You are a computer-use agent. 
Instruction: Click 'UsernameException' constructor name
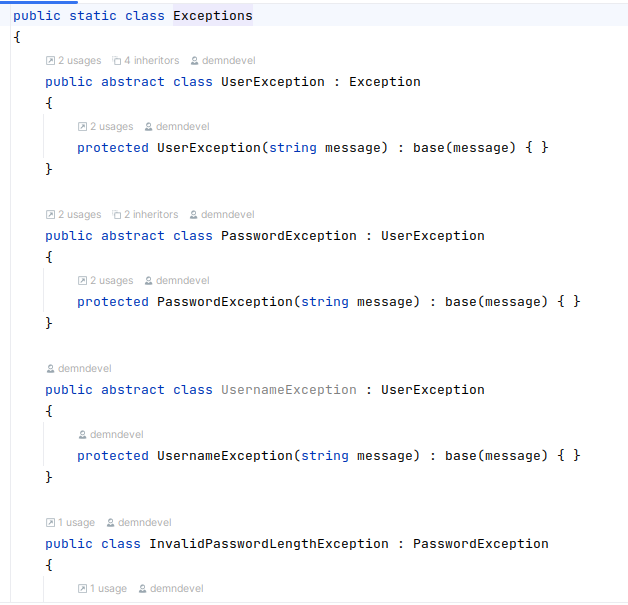click(x=225, y=456)
